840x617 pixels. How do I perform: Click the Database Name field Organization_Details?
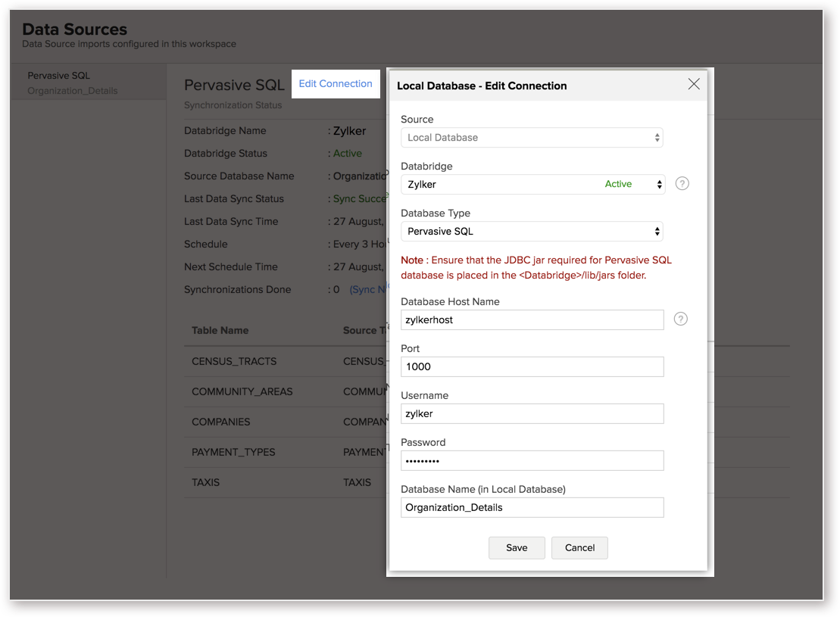532,508
